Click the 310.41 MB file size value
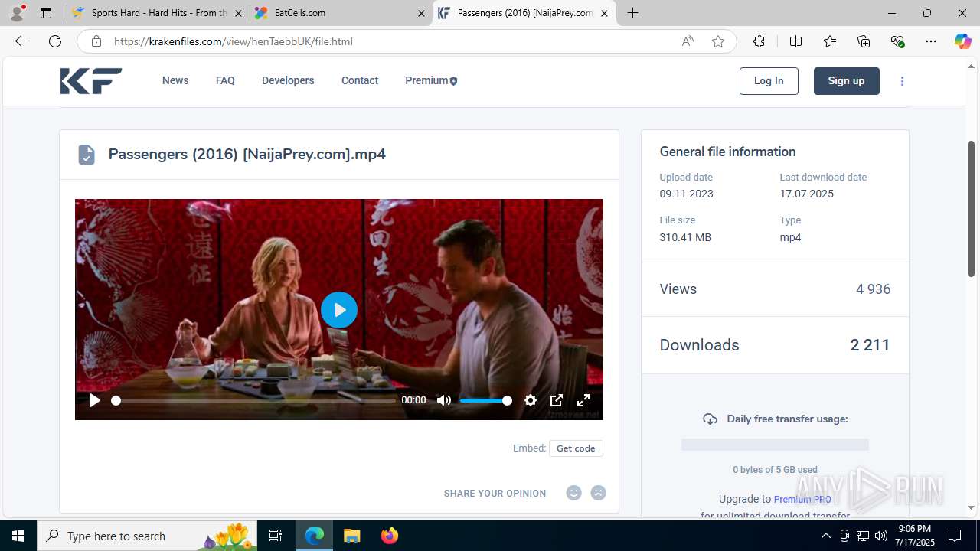The height and width of the screenshot is (551, 980). coord(685,237)
